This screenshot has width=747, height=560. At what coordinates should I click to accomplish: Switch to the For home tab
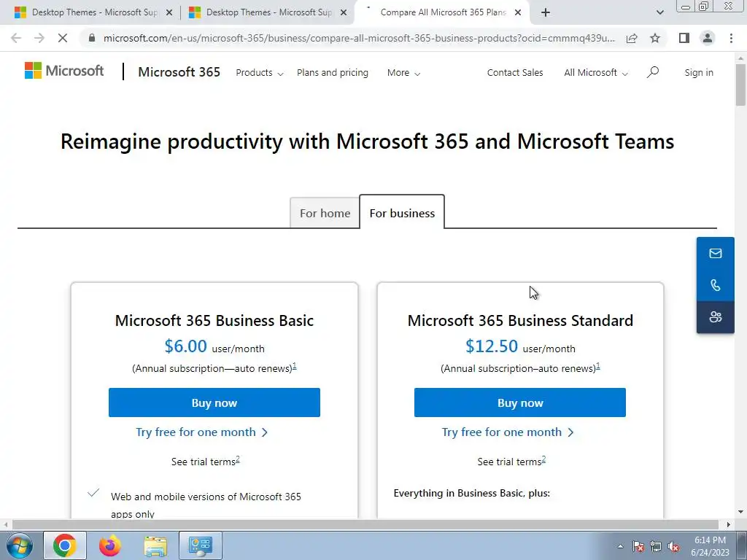click(325, 214)
